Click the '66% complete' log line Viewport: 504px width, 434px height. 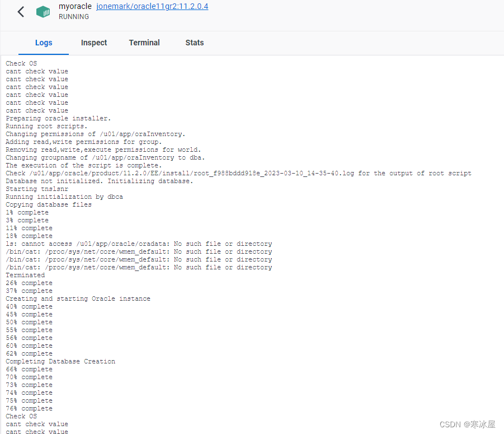pos(29,370)
